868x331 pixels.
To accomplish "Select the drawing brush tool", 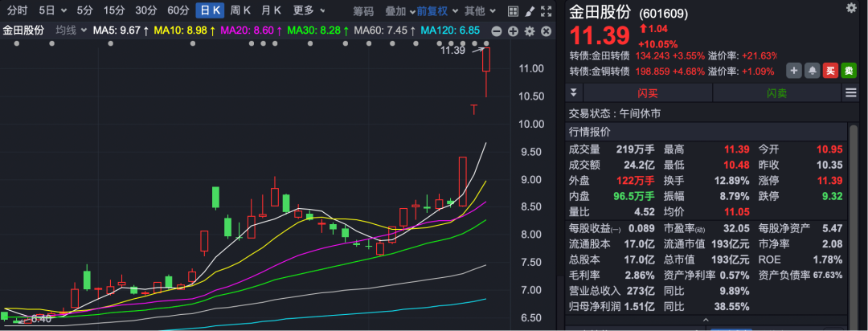I will point(529,10).
